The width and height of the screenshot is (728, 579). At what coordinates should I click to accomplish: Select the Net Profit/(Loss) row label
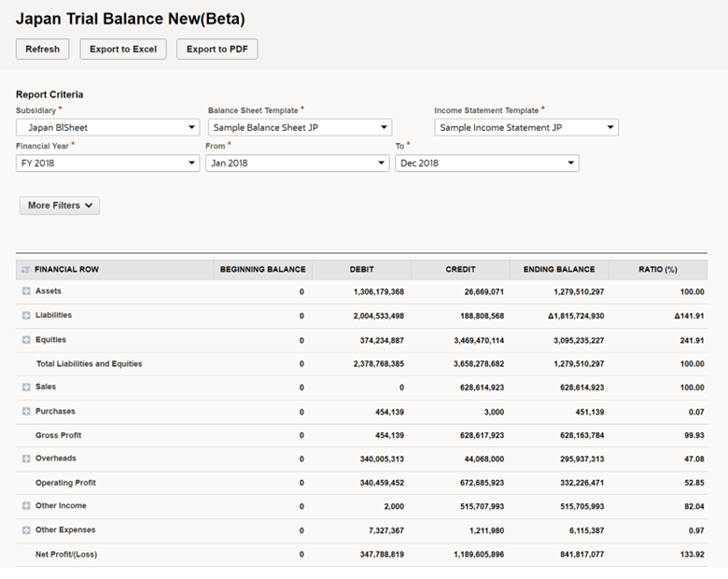(x=66, y=555)
